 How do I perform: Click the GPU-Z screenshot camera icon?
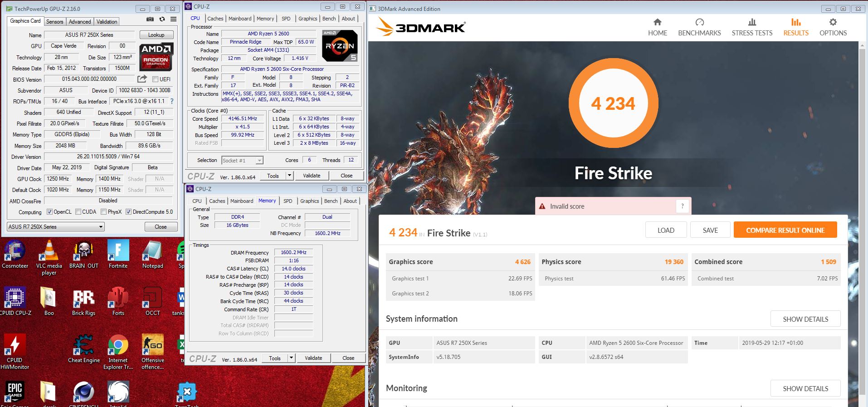click(150, 20)
